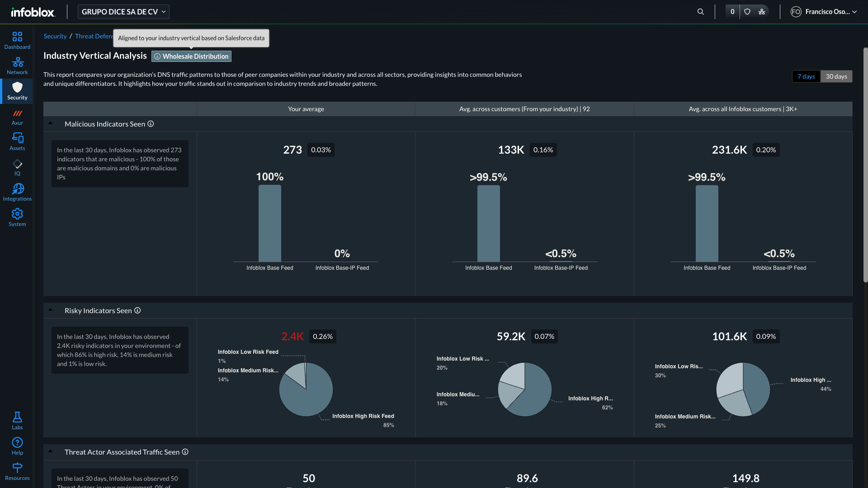Image resolution: width=868 pixels, height=488 pixels.
Task: Click the 149.8 all-customers threat actor value
Action: tap(745, 479)
